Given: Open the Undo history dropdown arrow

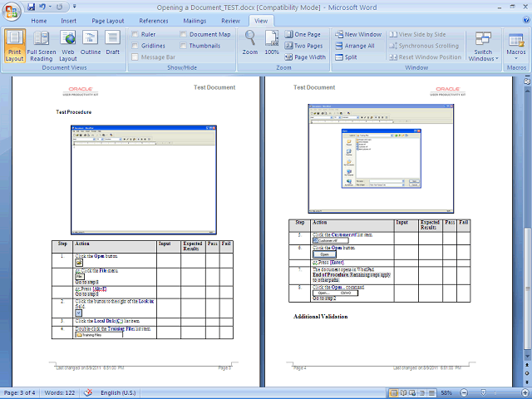Looking at the screenshot, I should (50, 7).
